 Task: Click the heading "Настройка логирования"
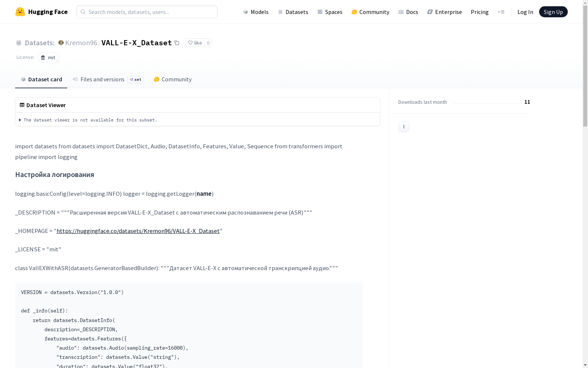tap(54, 174)
